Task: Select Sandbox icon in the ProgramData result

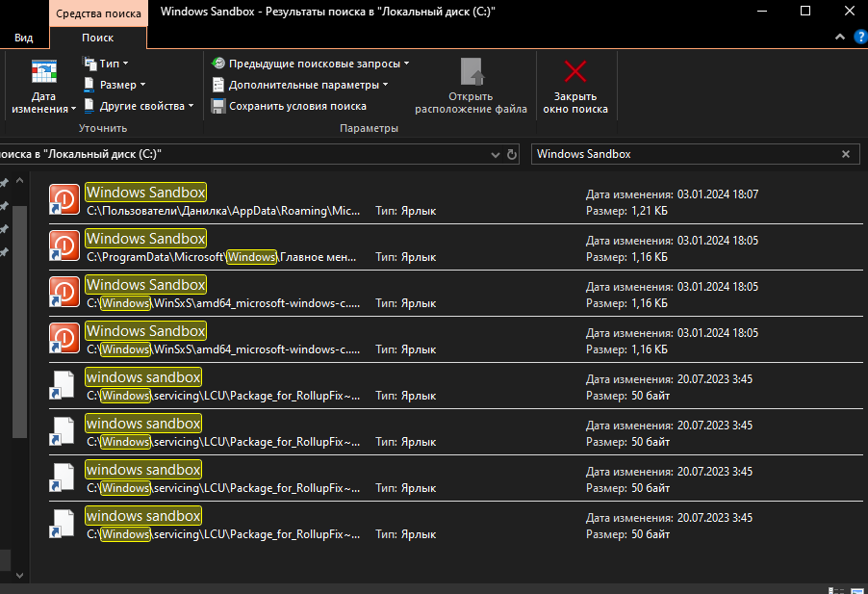Action: tap(64, 245)
